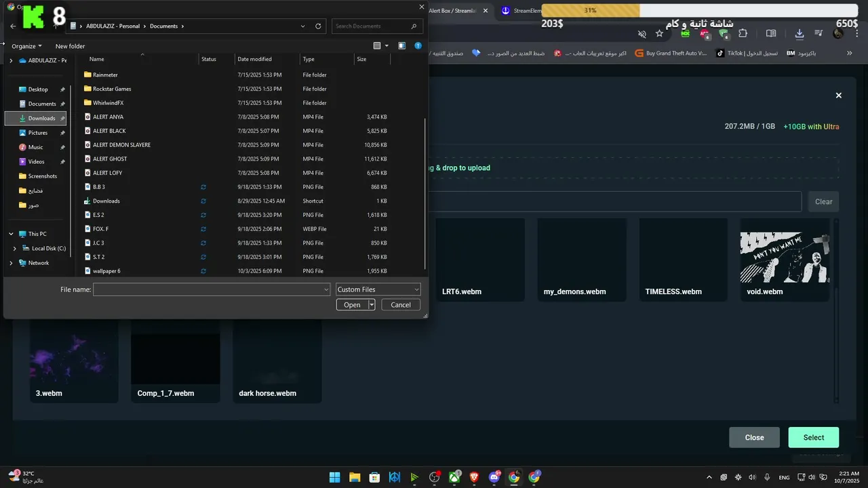868x488 pixels.
Task: Open Discord from the taskbar
Action: pos(494,477)
